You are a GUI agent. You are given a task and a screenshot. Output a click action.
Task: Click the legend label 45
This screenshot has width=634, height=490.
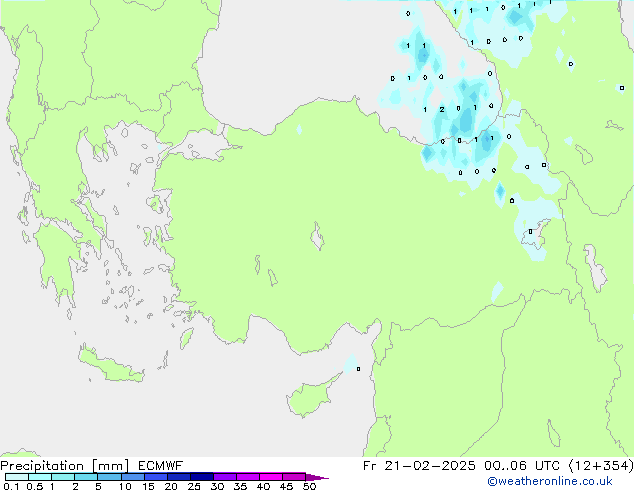coord(286,486)
